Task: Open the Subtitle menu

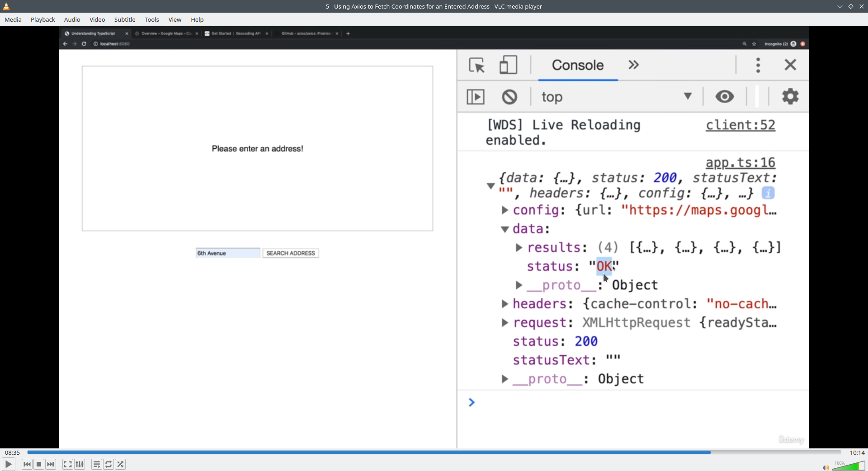Action: (125, 19)
